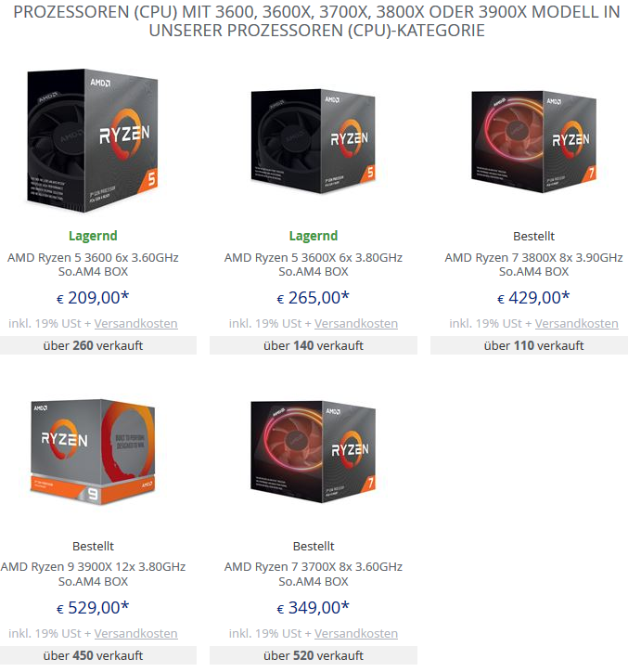Viewport: 628px width, 672px height.
Task: Click Versandkosten link under the €349,00 price
Action: tap(356, 634)
